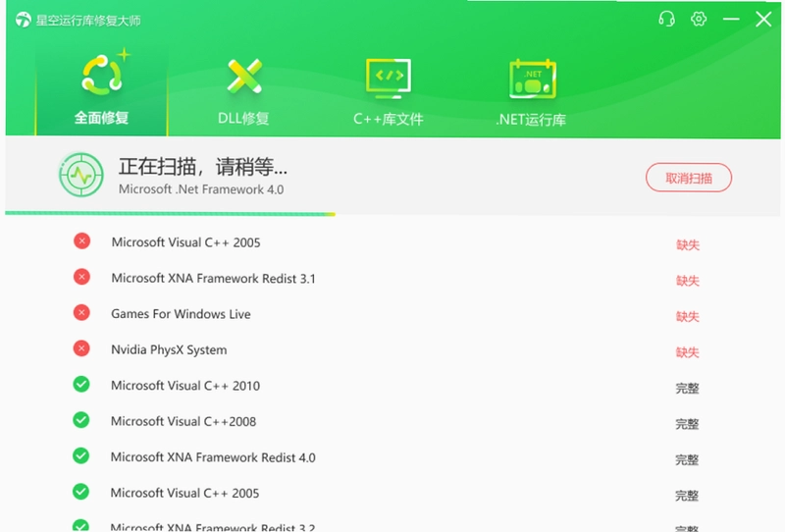
Task: Click red X icon for missing Visual C++ 2005
Action: tap(81, 240)
